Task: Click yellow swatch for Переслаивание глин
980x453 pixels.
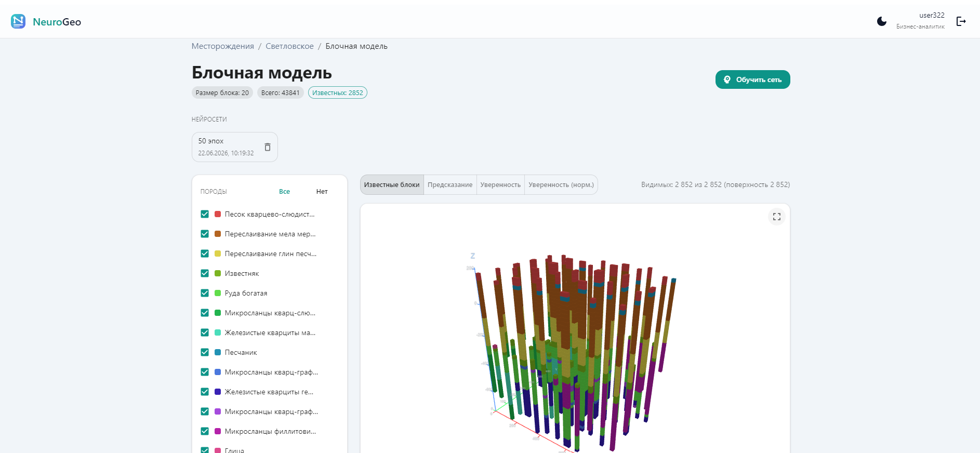Action: tap(218, 254)
